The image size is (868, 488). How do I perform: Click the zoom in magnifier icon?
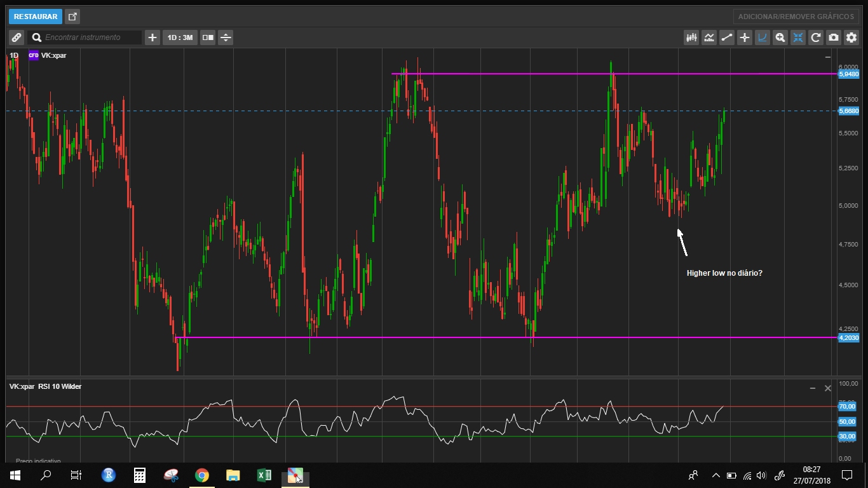pos(780,37)
